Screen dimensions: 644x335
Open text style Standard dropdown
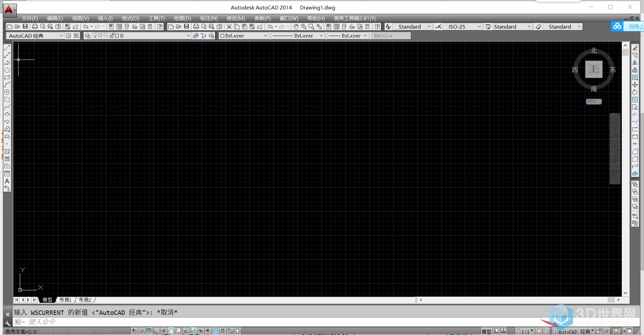pos(429,27)
